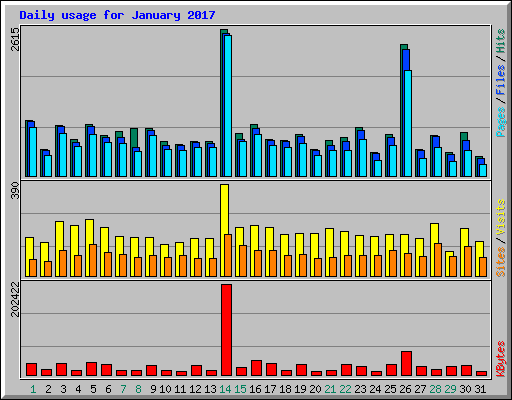Click day 1 on the x-axis
This screenshot has height=400, width=512.
pyautogui.click(x=33, y=389)
